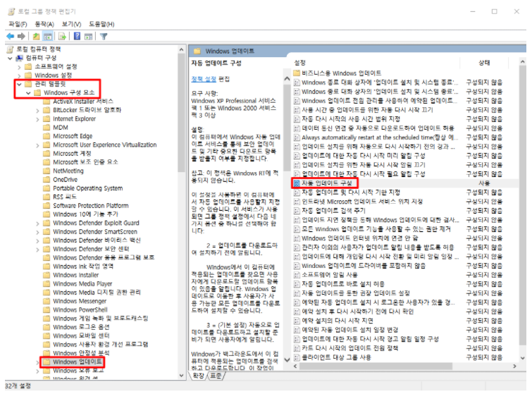Open the 도움말(H) menu

pyautogui.click(x=101, y=24)
